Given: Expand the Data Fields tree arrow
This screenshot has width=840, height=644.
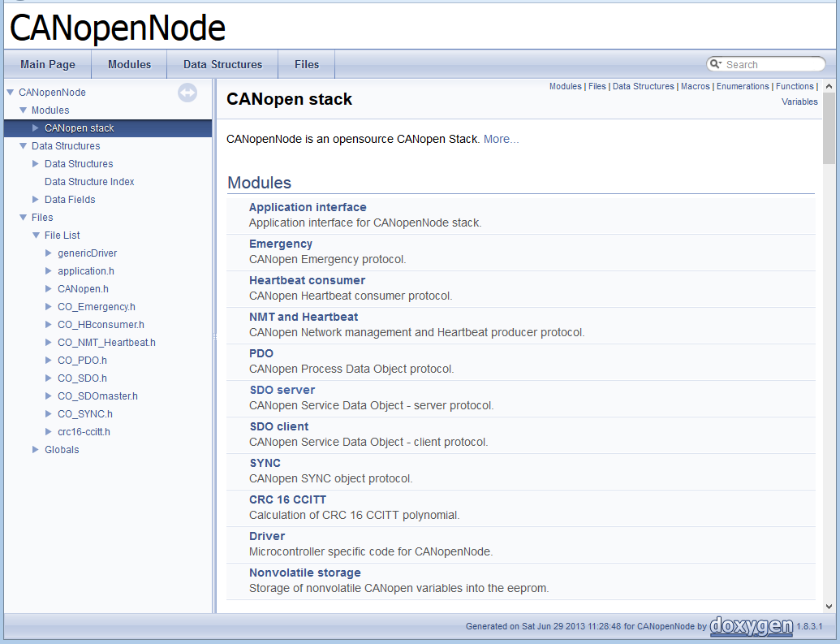Looking at the screenshot, I should pos(36,200).
